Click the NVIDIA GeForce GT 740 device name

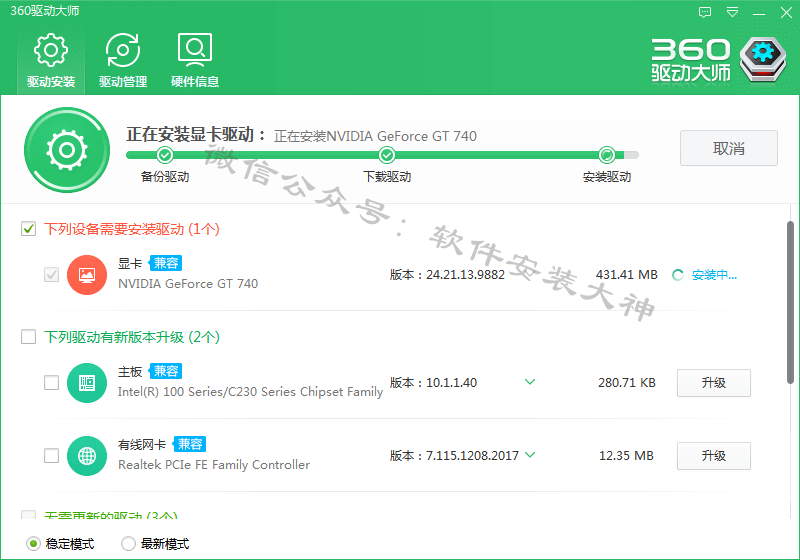[x=188, y=284]
